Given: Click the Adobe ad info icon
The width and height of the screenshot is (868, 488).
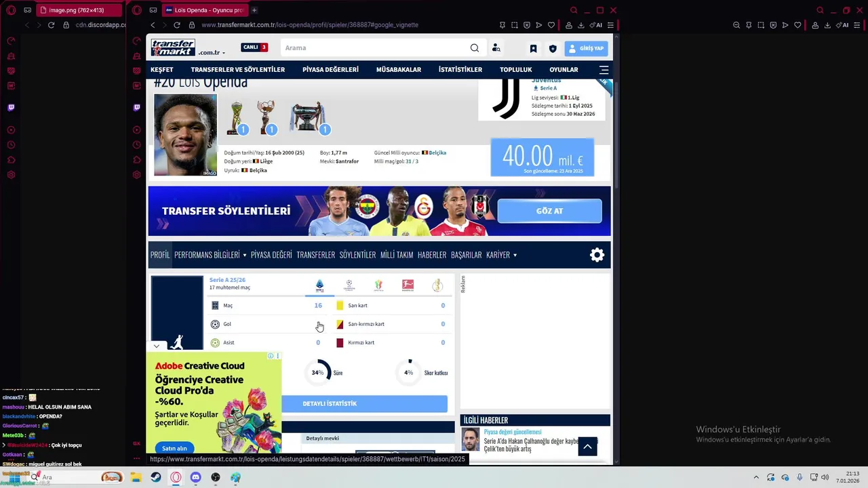Looking at the screenshot, I should (x=271, y=356).
